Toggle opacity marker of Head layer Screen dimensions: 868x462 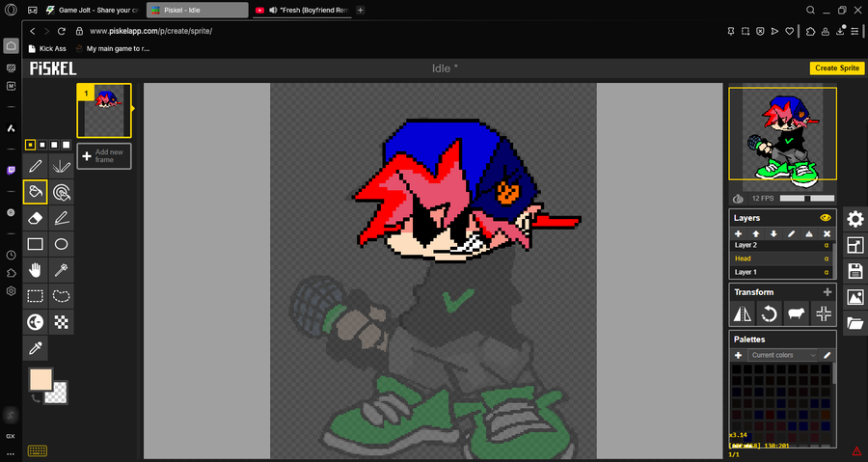pos(827,258)
